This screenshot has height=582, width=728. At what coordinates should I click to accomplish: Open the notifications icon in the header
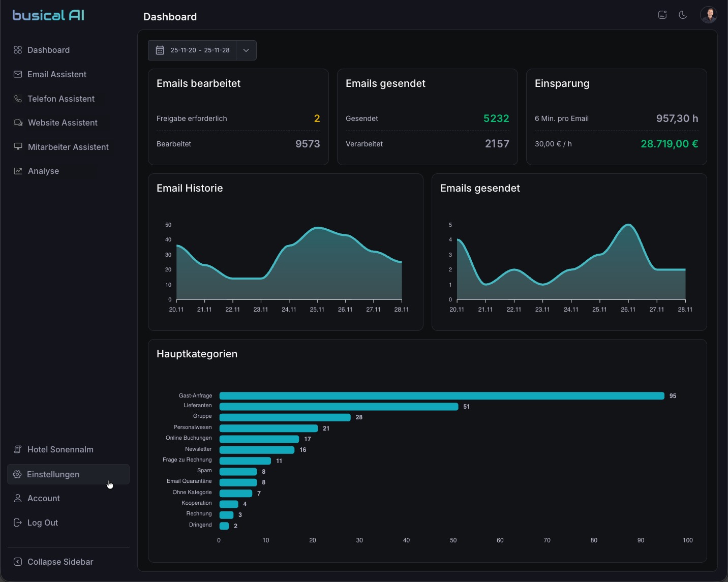coord(662,15)
